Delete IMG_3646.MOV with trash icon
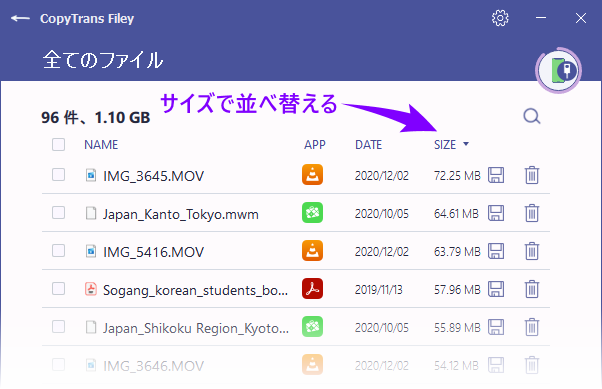Screen dimensions: 602x389 (532, 365)
